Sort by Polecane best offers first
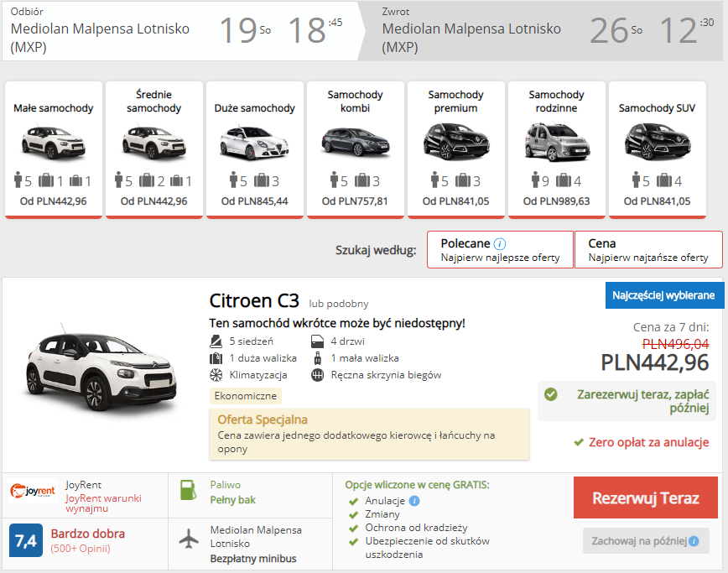The width and height of the screenshot is (728, 573). click(500, 250)
